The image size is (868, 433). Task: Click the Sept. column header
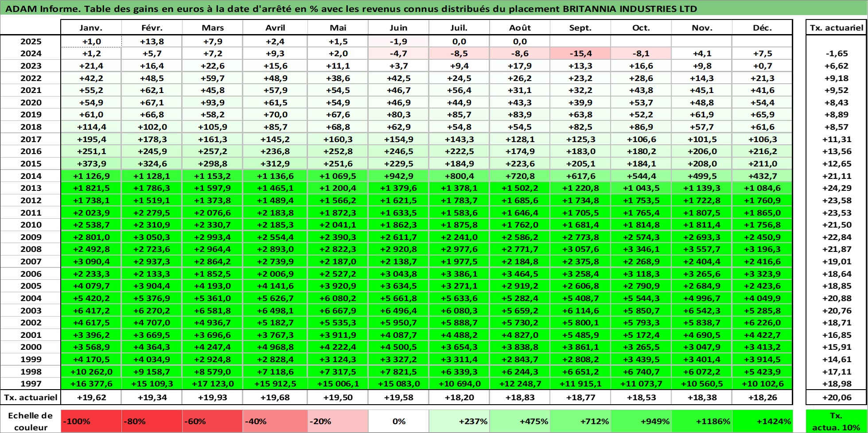[x=580, y=27]
